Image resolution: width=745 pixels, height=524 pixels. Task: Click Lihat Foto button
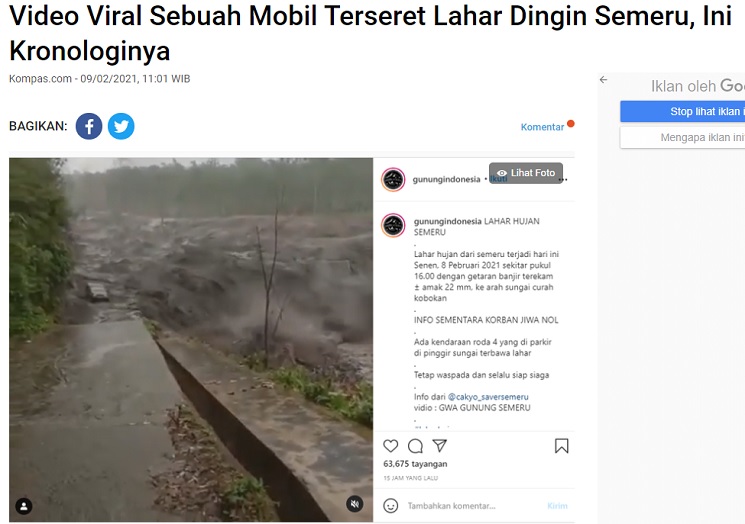pos(526,173)
